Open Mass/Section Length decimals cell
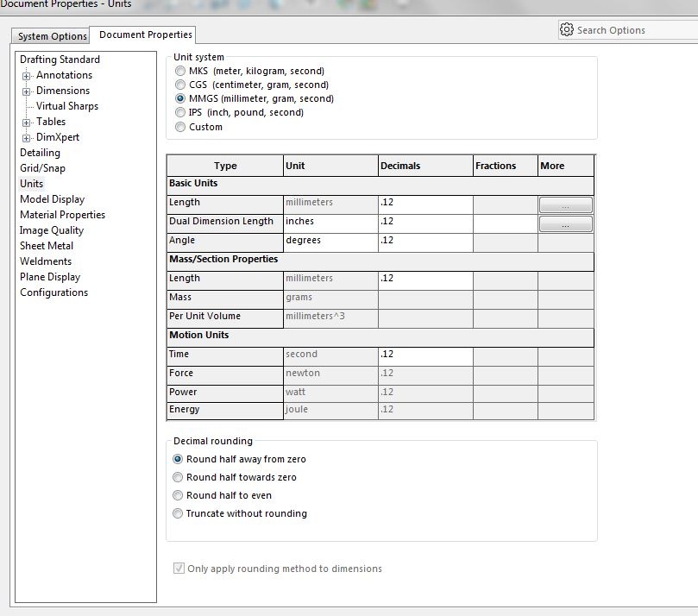 (x=425, y=281)
